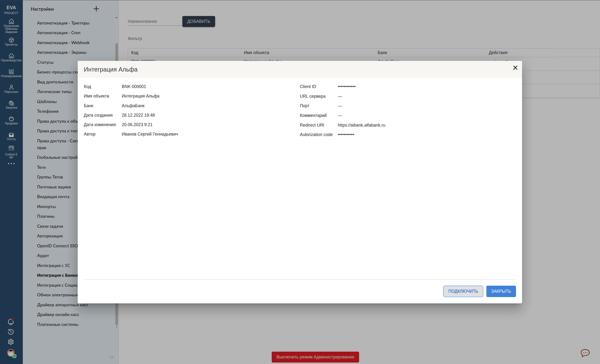Show more modules via three dots

[11, 164]
